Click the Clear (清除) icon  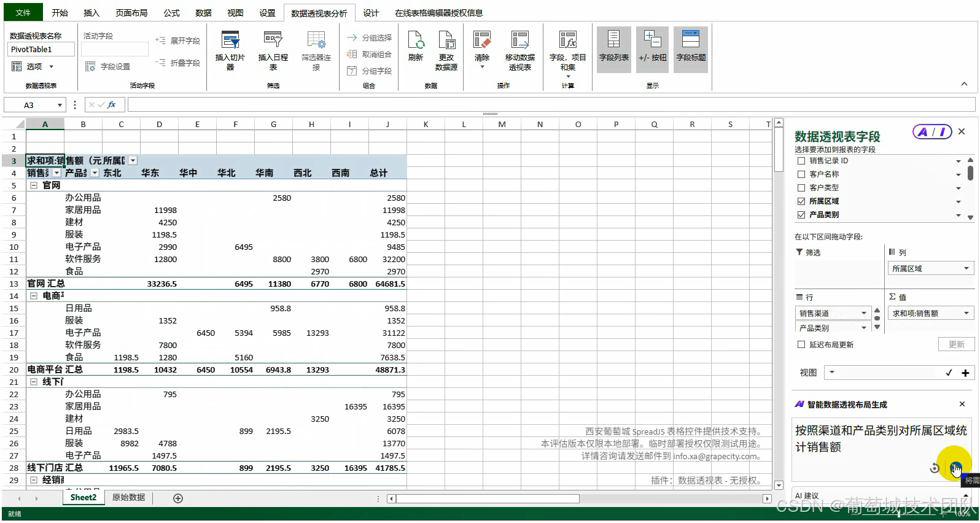pos(482,41)
